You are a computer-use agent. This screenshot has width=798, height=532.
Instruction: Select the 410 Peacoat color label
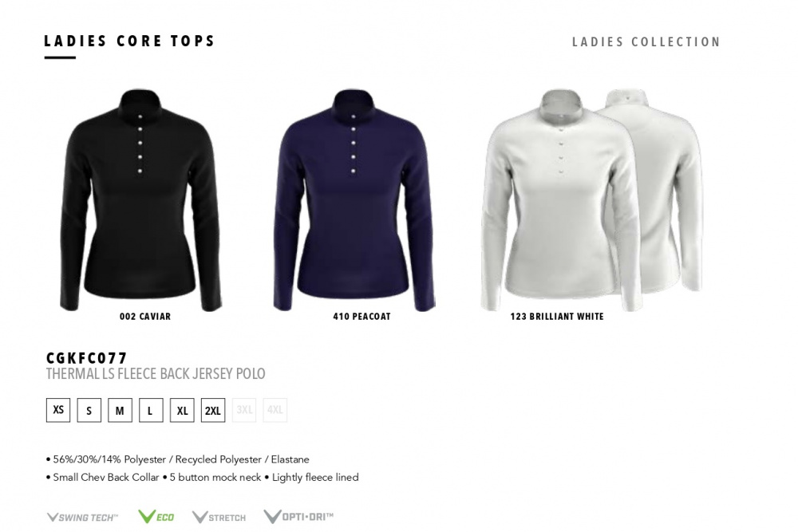click(x=361, y=317)
